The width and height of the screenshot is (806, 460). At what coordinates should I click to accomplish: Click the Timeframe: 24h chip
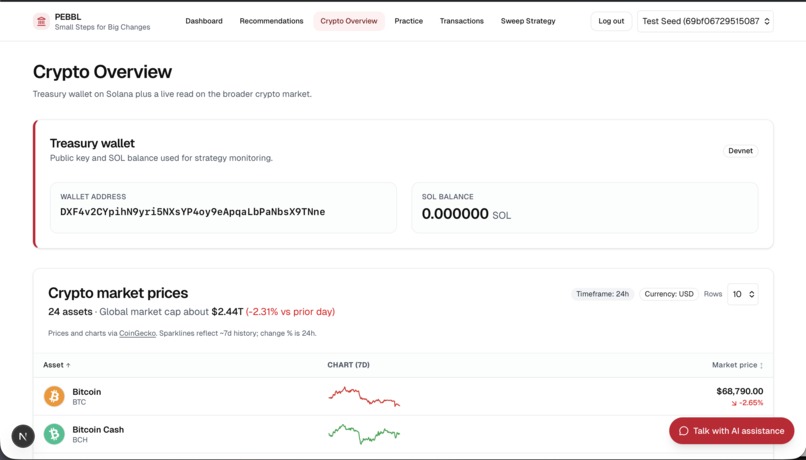click(x=602, y=294)
